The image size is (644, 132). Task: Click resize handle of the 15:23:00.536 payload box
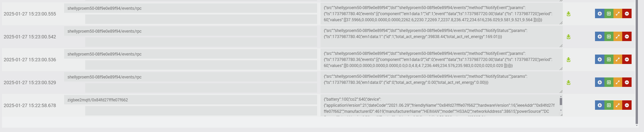pyautogui.click(x=561, y=68)
